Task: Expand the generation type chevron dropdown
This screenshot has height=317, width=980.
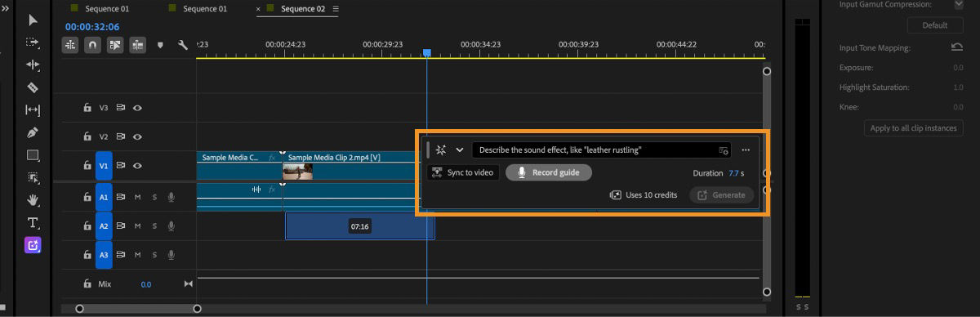Action: coord(460,150)
